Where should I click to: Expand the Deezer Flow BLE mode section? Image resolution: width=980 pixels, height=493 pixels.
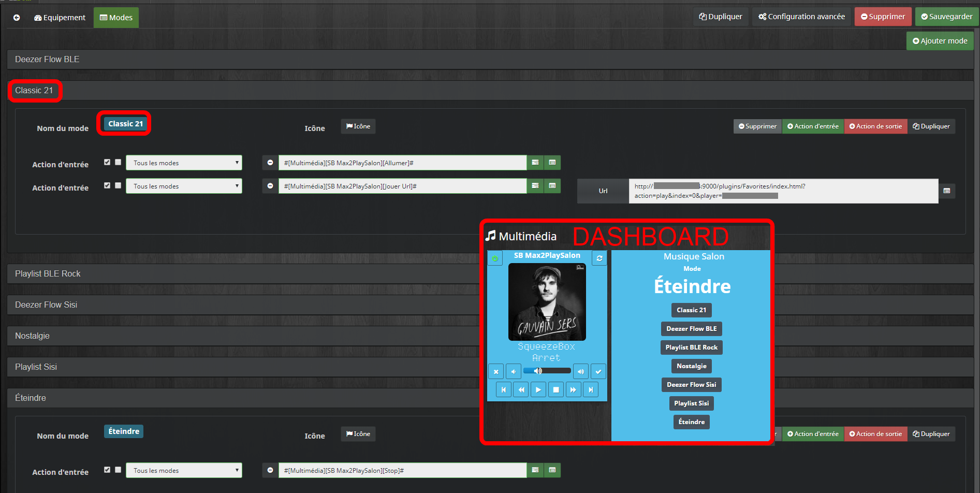[490, 59]
